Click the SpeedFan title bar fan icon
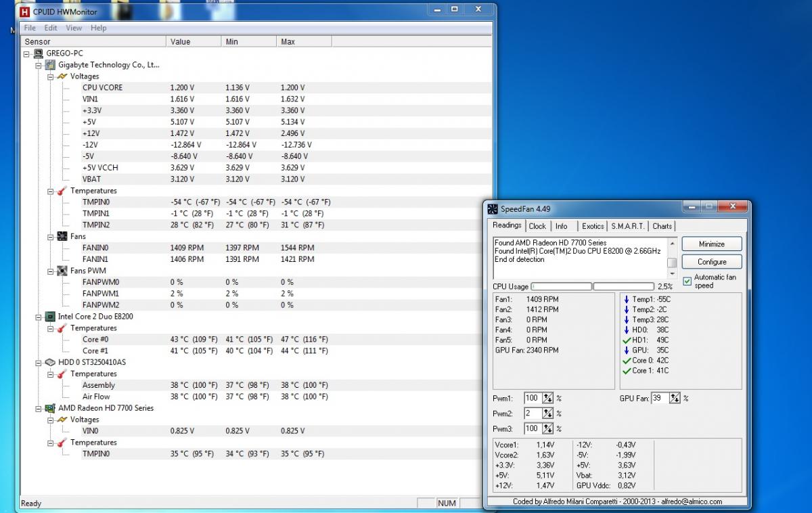 pos(493,208)
